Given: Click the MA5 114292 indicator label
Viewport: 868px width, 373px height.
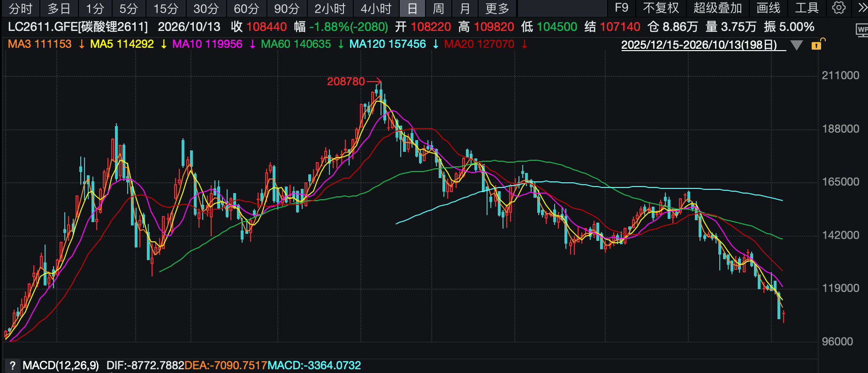Looking at the screenshot, I should click(122, 44).
